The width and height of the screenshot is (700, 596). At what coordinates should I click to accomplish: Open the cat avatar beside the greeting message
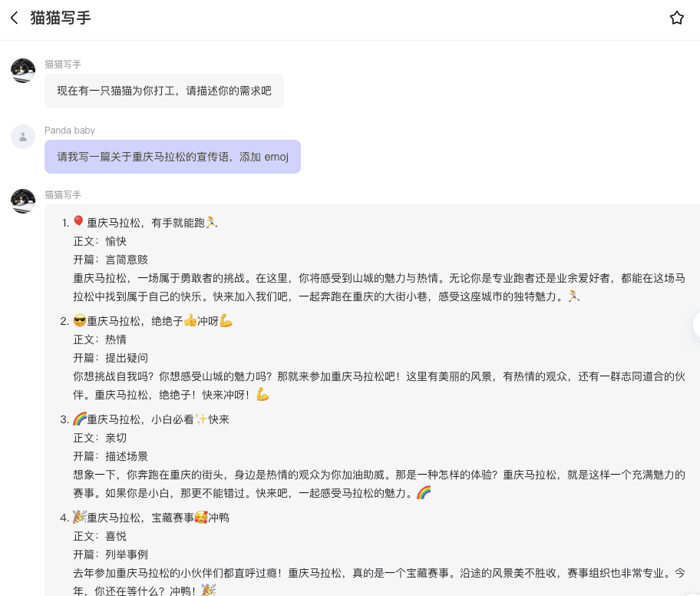[23, 71]
